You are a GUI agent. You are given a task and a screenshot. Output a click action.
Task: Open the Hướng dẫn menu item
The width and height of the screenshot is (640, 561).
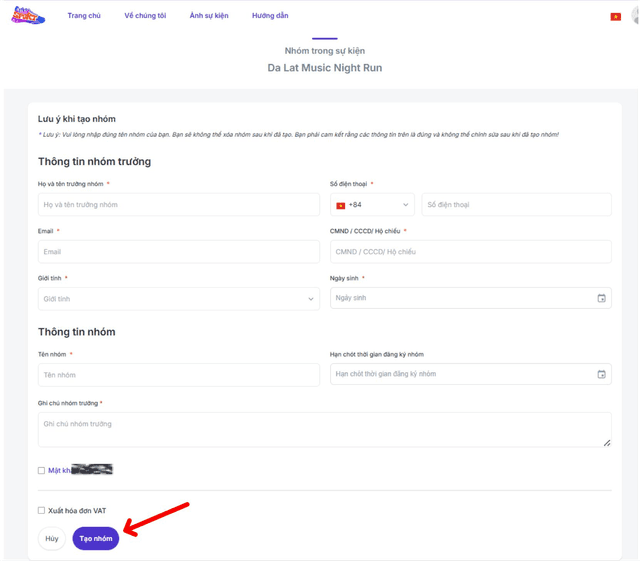[x=270, y=16]
